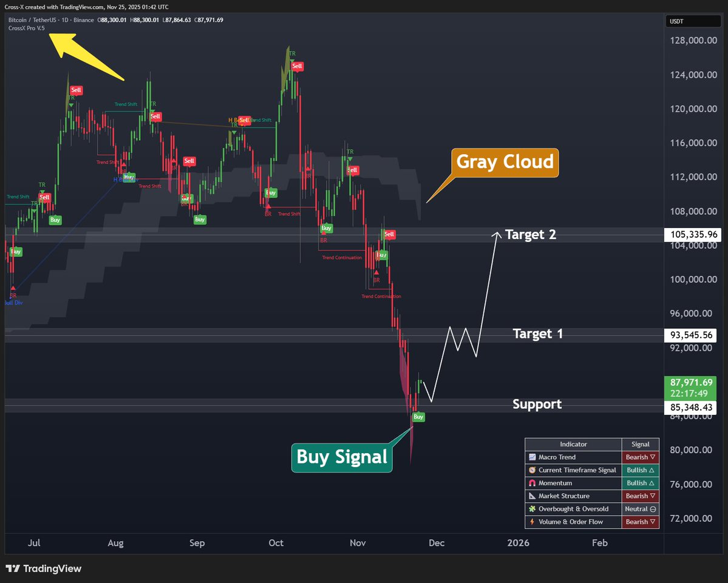This screenshot has height=583, width=728.
Task: Click the 116,000.00 price axis label
Action: coord(693,143)
